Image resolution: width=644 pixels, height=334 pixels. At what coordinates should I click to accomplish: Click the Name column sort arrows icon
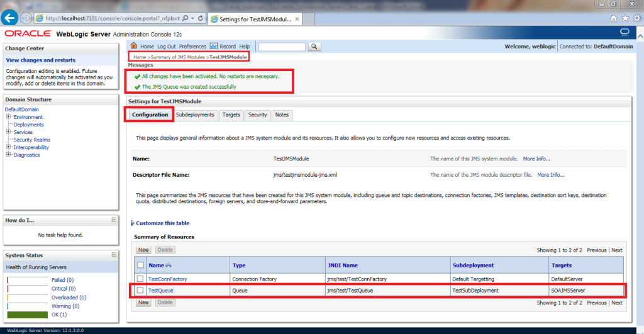[x=169, y=265]
